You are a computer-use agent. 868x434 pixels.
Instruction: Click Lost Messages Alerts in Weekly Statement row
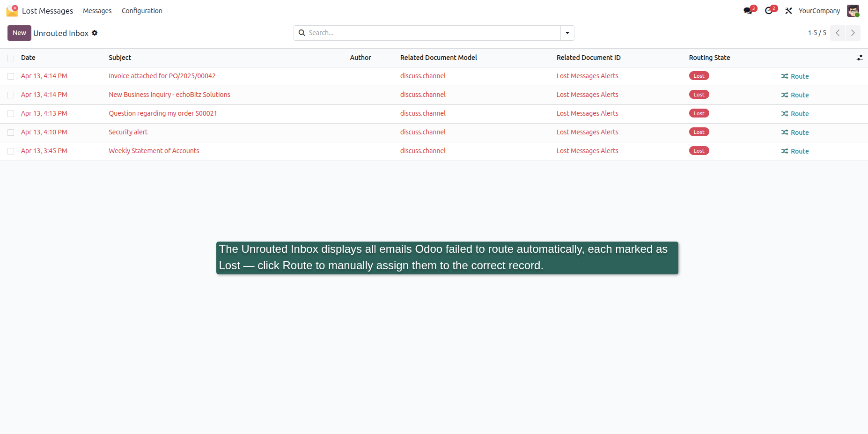pos(587,151)
